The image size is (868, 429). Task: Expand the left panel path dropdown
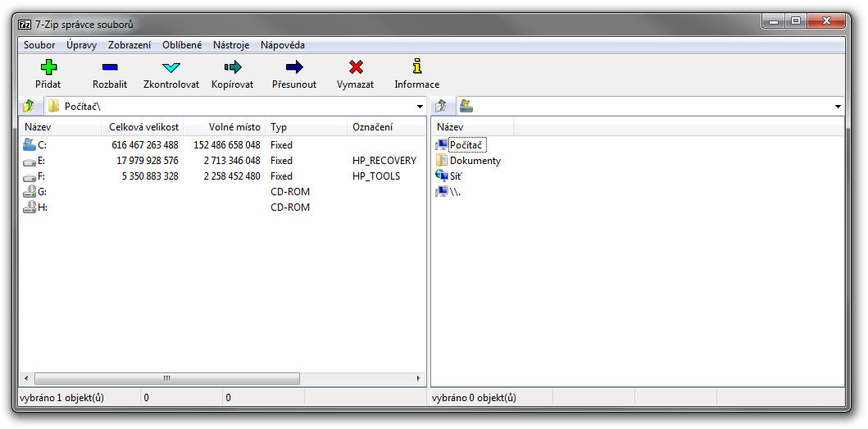[x=420, y=107]
